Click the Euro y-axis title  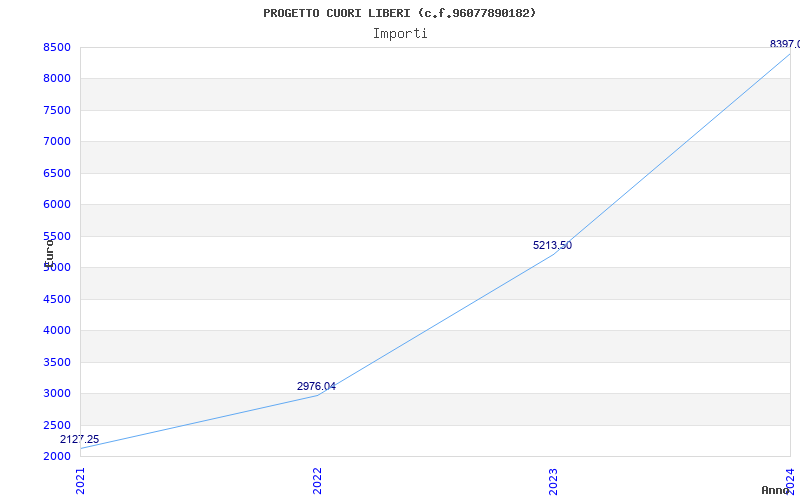(49, 253)
